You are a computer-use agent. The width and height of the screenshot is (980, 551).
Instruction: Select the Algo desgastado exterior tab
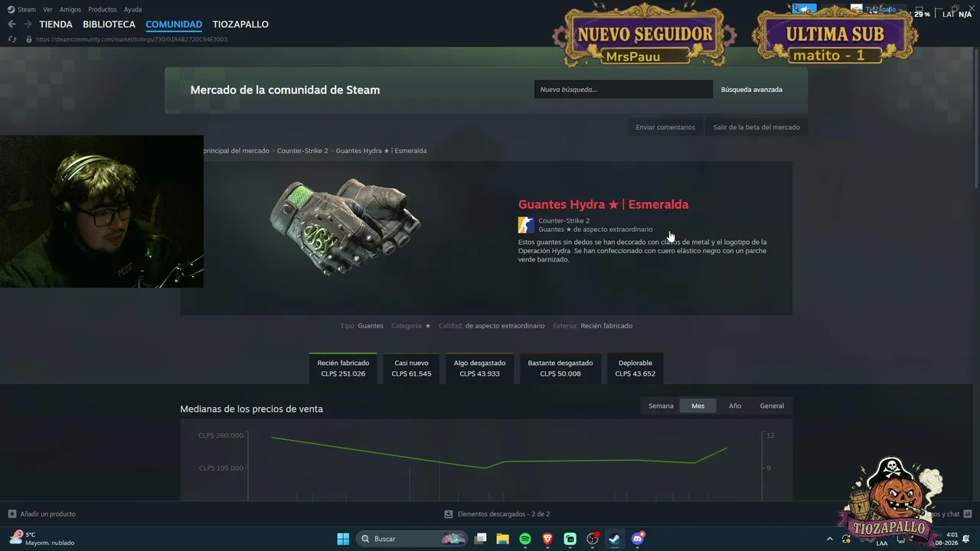[480, 368]
